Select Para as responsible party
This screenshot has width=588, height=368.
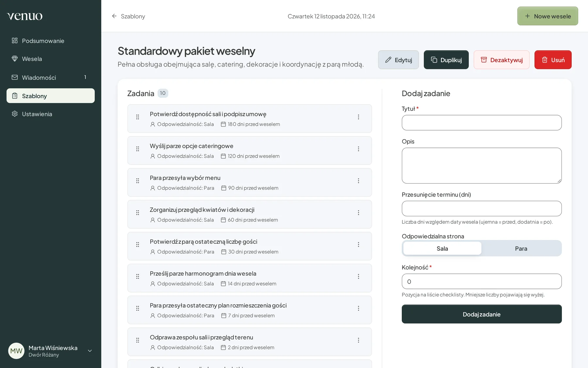521,249
